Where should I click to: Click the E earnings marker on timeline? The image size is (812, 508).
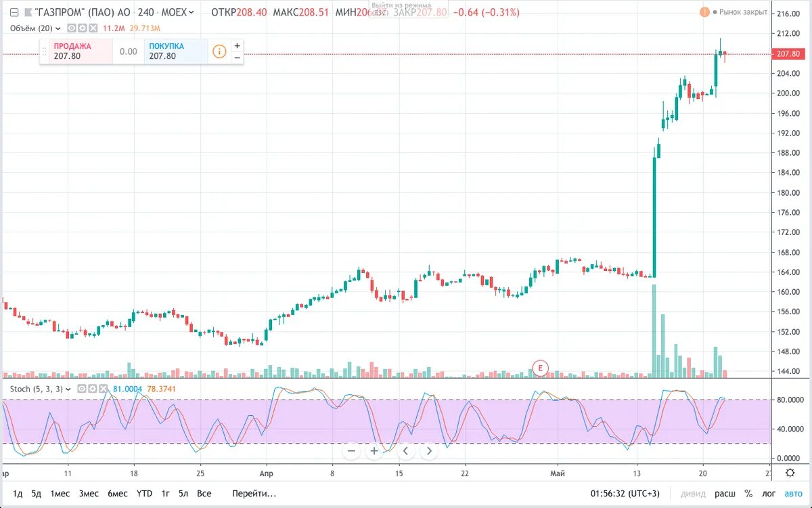[540, 368]
